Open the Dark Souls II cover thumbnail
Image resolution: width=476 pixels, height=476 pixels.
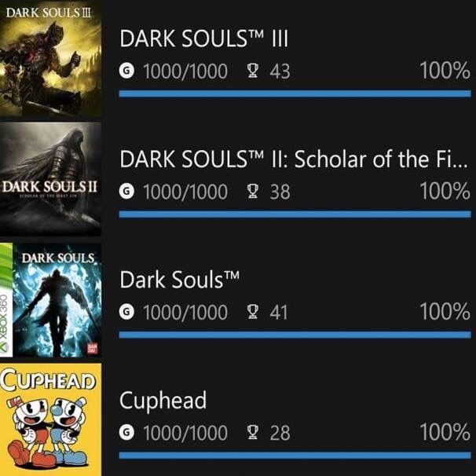tap(50, 178)
